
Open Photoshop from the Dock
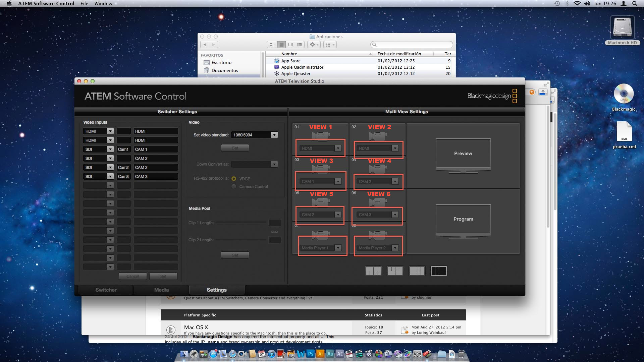[x=311, y=354]
